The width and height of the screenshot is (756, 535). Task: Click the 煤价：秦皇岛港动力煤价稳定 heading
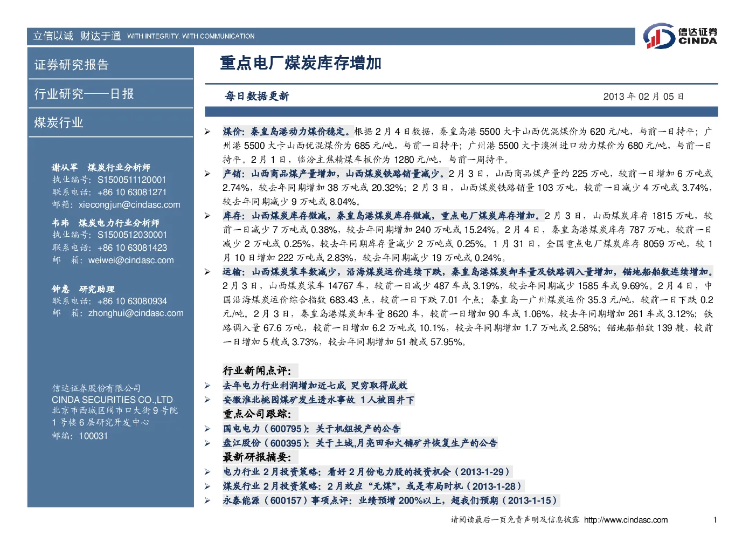(288, 132)
